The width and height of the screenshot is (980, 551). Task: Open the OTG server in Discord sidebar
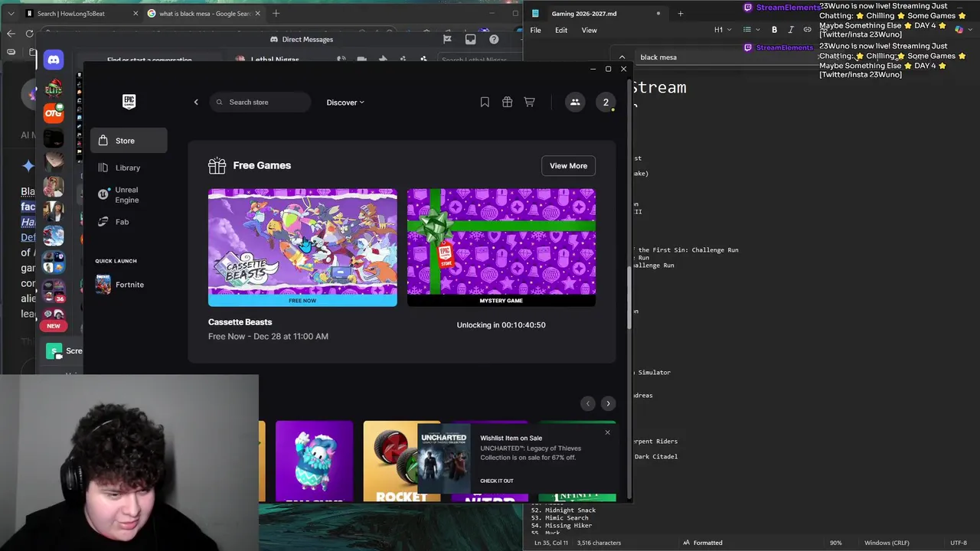[x=53, y=114]
